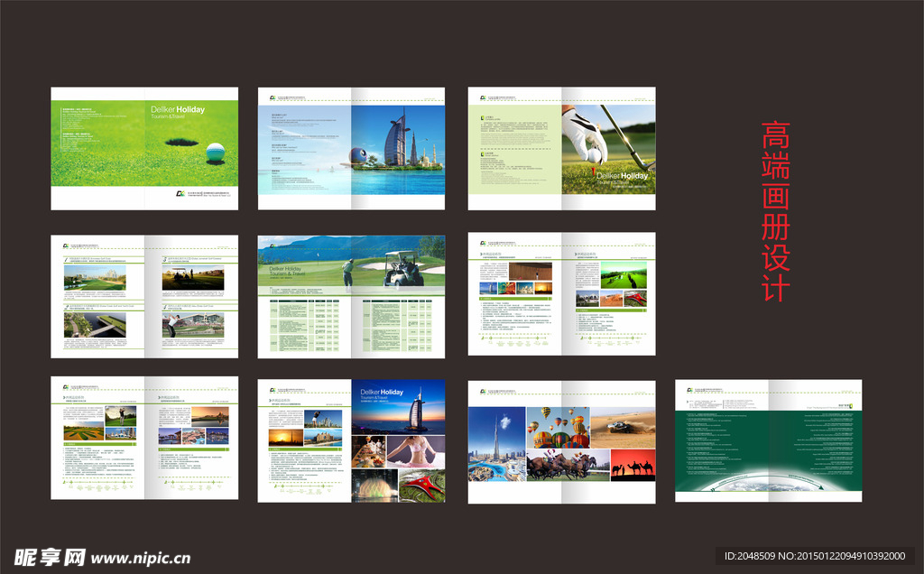Click the ID number text at bottom right
The height and width of the screenshot is (574, 924).
click(816, 556)
